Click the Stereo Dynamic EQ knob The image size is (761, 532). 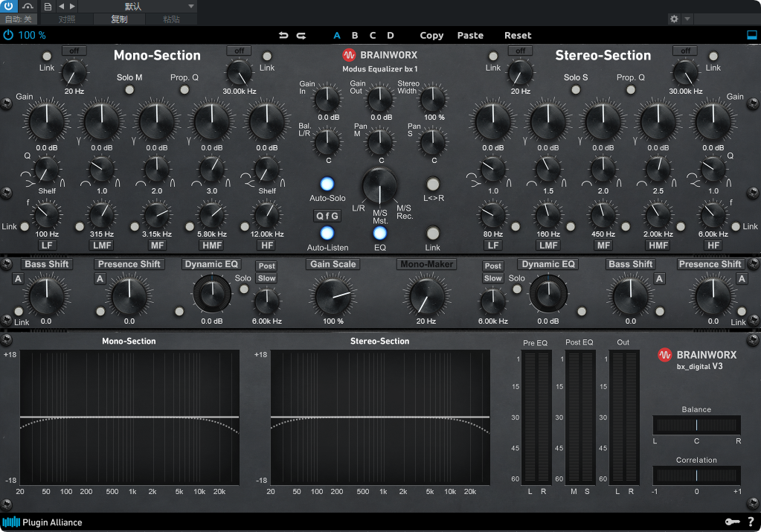tap(548, 294)
